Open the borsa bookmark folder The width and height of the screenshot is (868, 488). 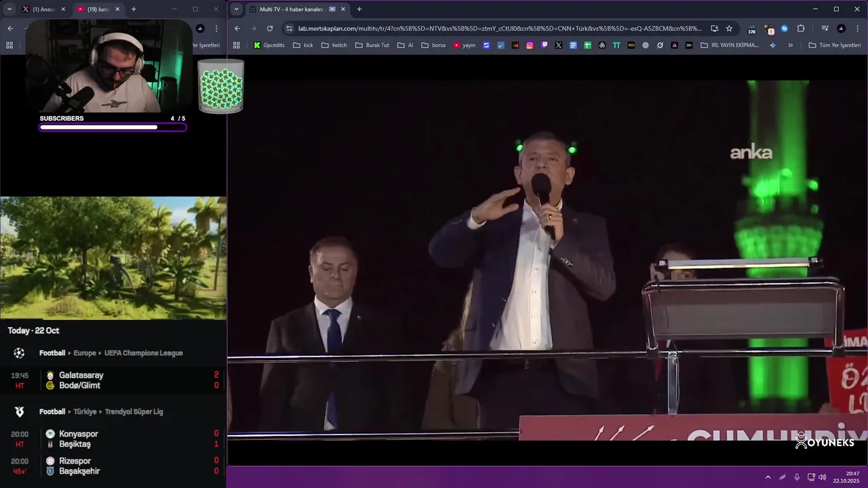point(433,45)
